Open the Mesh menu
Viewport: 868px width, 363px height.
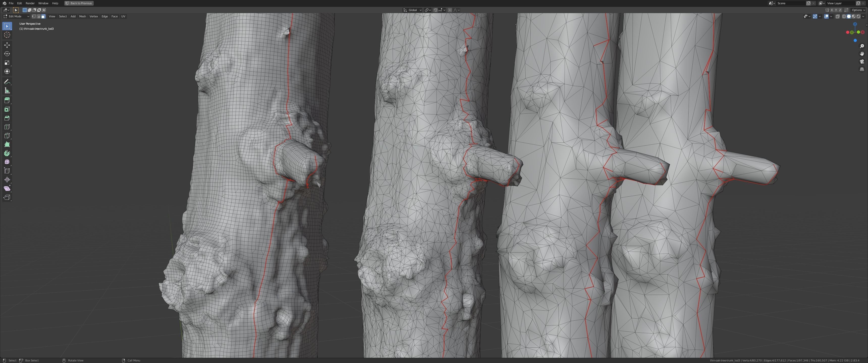(x=82, y=16)
